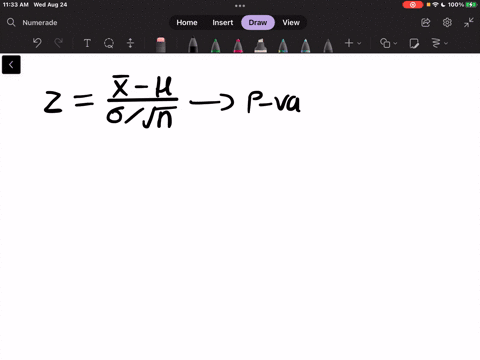Tap the battery 100% status indicator
Image resolution: width=480 pixels, height=360 pixels.
pos(462,5)
